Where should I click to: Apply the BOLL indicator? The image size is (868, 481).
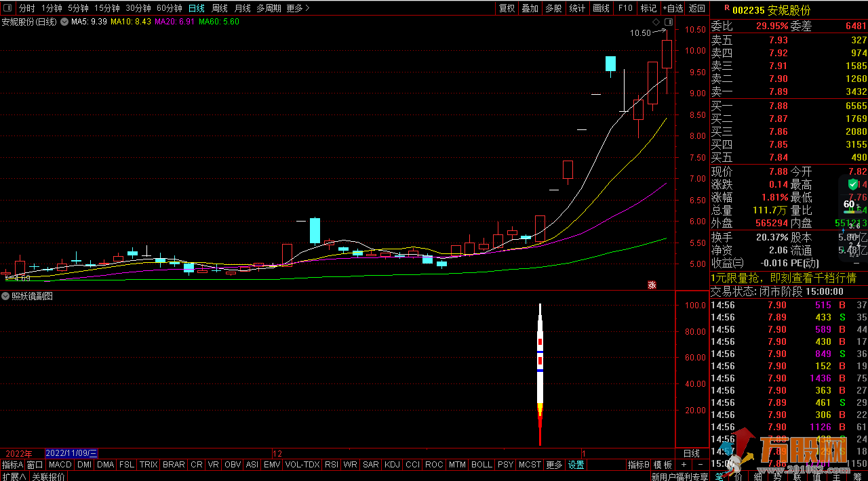[481, 465]
